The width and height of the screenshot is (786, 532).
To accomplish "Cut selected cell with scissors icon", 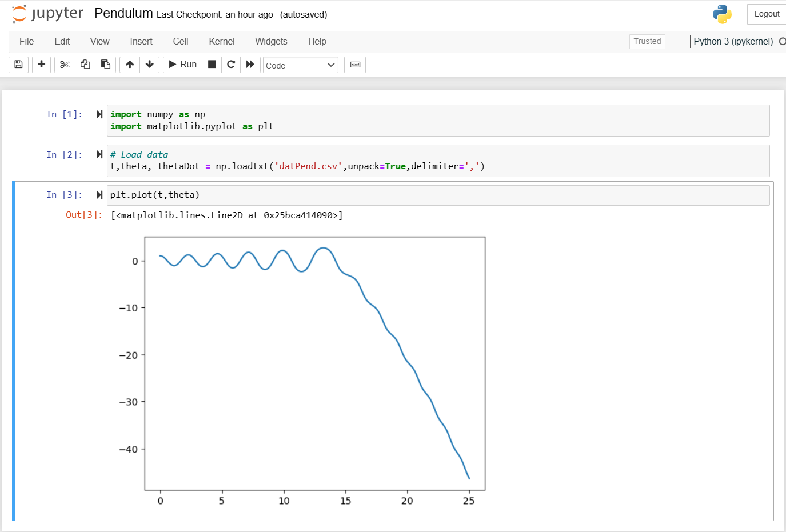I will click(65, 65).
